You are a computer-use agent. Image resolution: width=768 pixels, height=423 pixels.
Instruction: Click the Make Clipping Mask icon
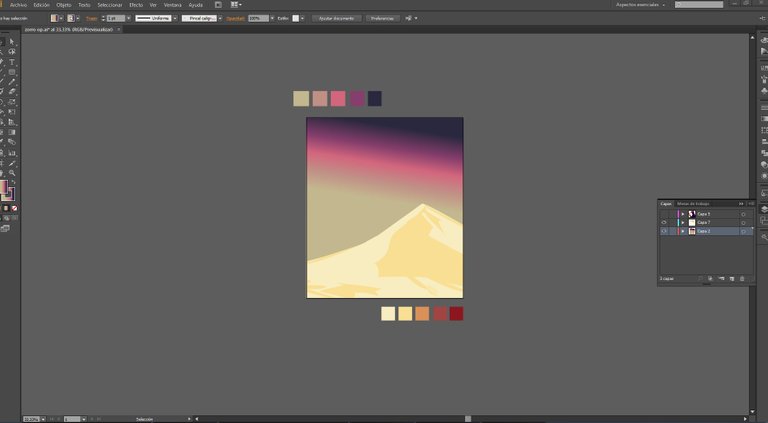coord(710,279)
